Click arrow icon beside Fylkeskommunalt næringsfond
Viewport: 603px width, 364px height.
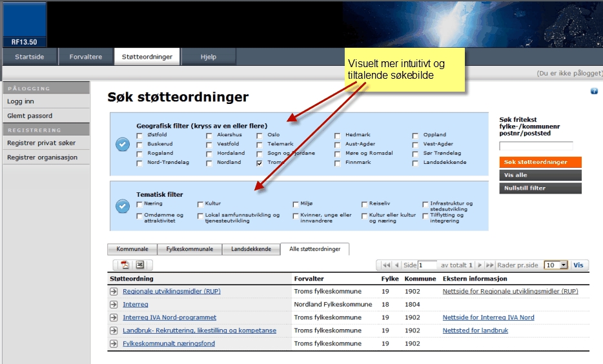coord(114,343)
